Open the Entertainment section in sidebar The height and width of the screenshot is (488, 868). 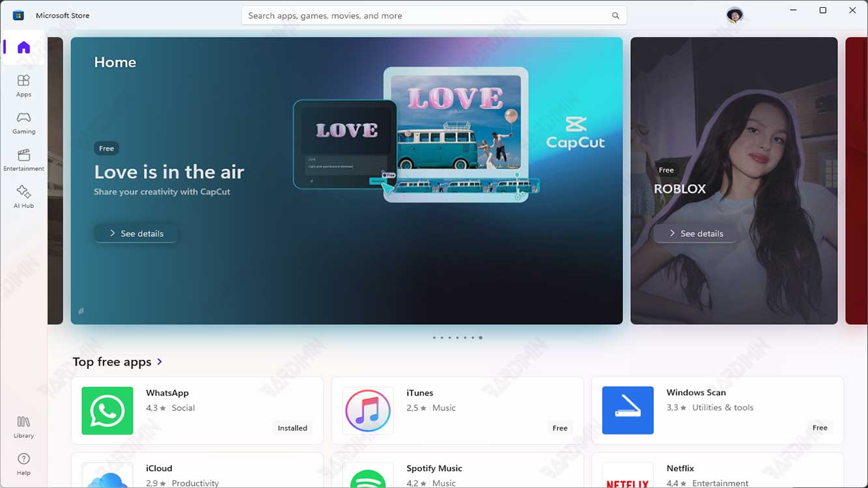pyautogui.click(x=23, y=159)
